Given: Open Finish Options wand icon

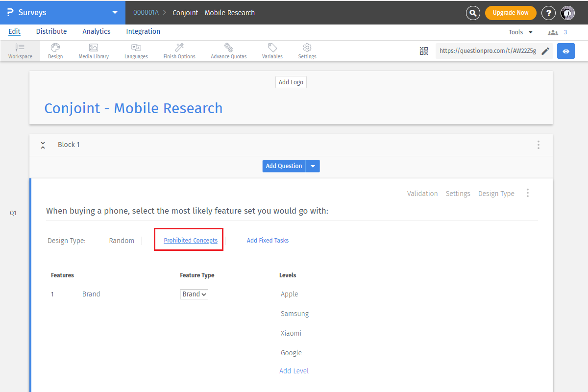Looking at the screenshot, I should click(x=179, y=48).
